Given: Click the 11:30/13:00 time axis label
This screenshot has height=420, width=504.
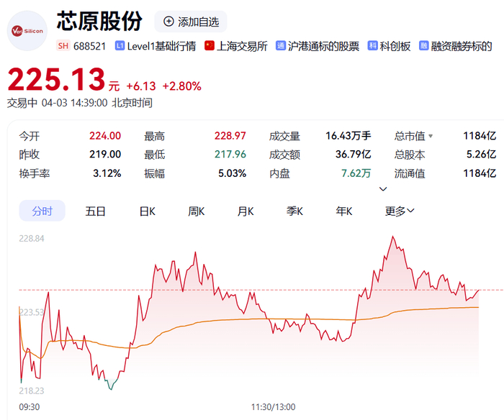Looking at the screenshot, I should pyautogui.click(x=273, y=407).
